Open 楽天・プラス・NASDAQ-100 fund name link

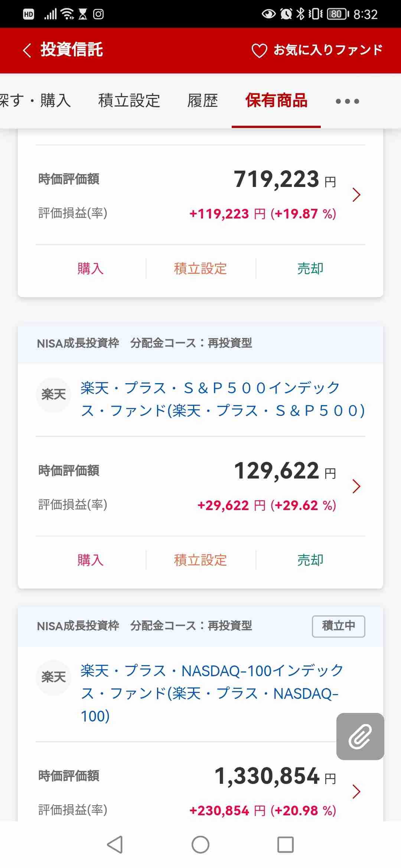212,693
